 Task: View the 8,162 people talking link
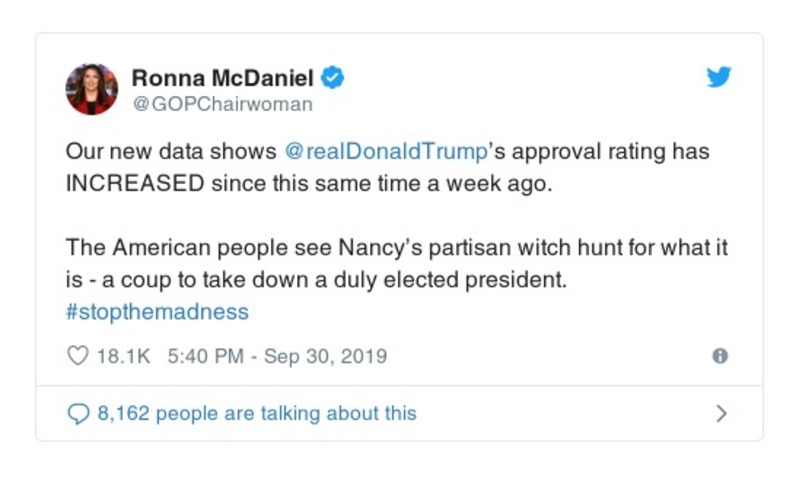[256, 413]
